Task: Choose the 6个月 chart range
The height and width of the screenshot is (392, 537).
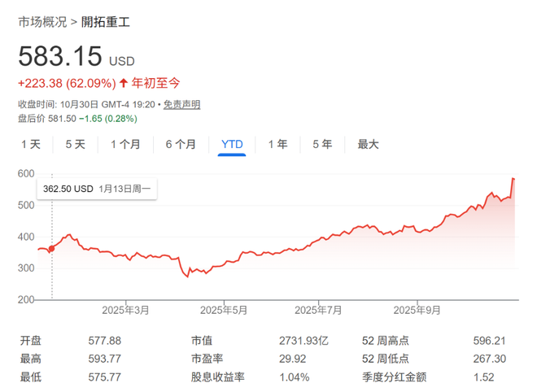Action: click(181, 144)
